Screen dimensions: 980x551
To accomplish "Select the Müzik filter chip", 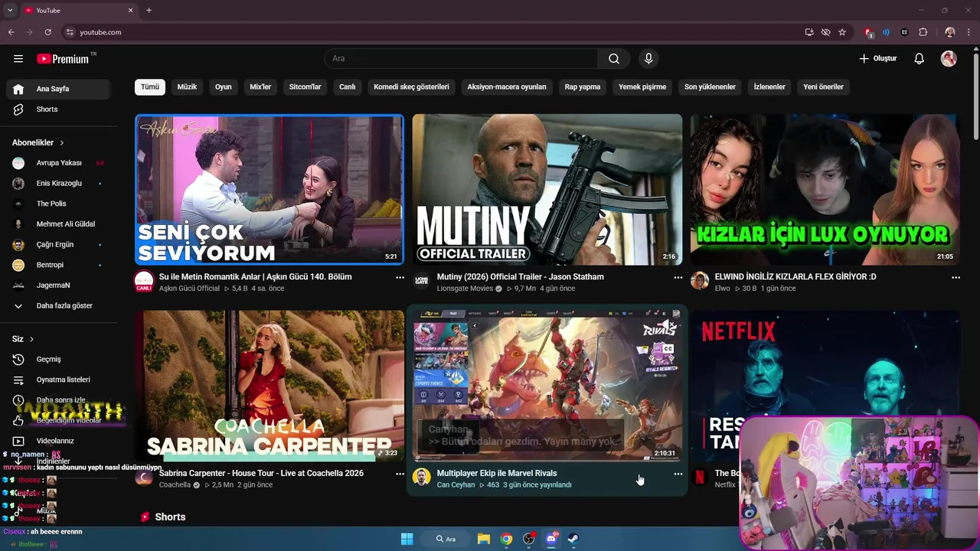I will (x=187, y=87).
